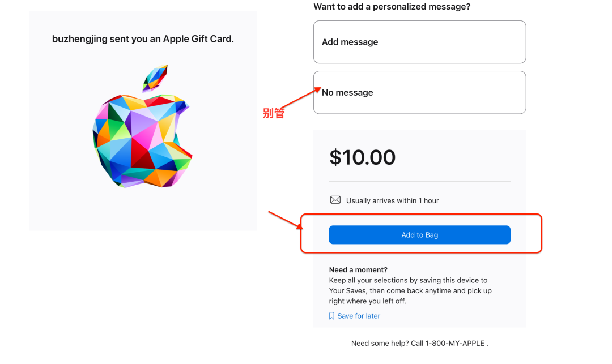Viewport: 612px width, 364px height.
Task: Click the Usually arrives within 1 hour text
Action: click(392, 200)
